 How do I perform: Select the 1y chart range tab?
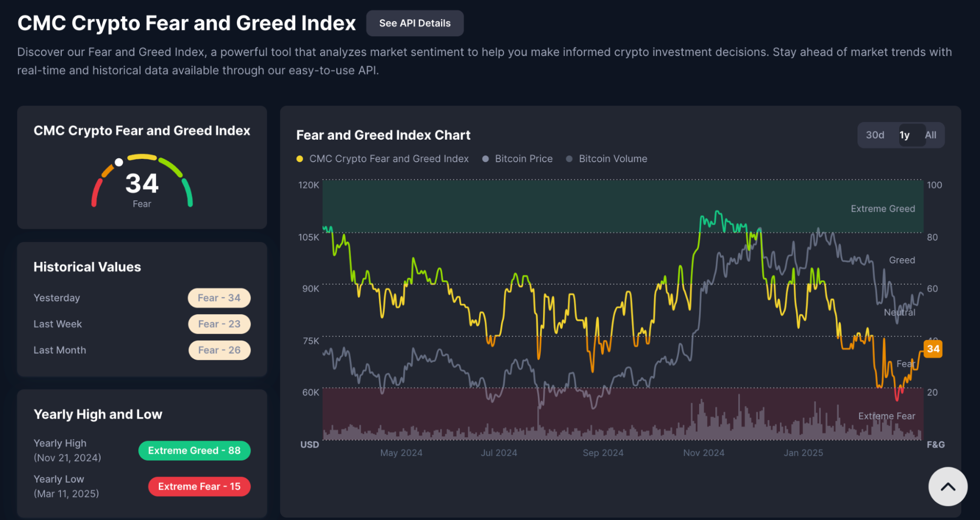[905, 135]
